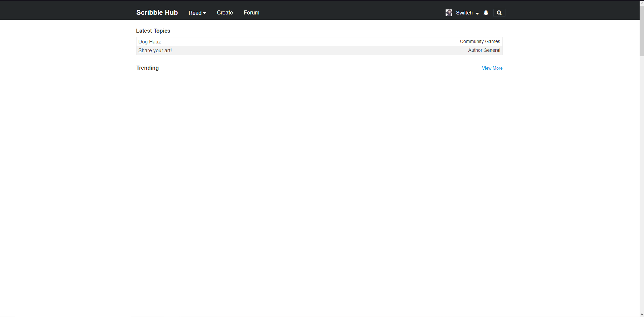Open the Dog Hauz topic
This screenshot has height=317, width=644.
pyautogui.click(x=150, y=42)
